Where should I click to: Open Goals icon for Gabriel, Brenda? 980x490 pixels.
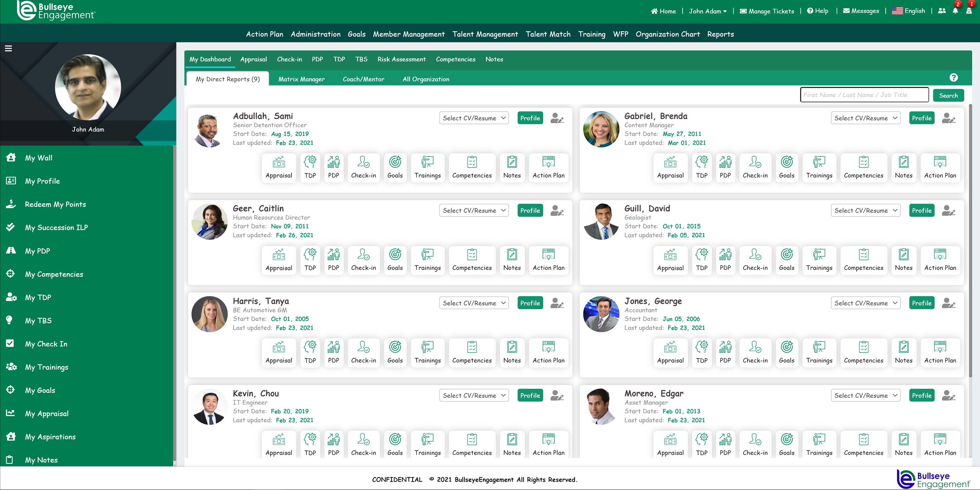[786, 167]
